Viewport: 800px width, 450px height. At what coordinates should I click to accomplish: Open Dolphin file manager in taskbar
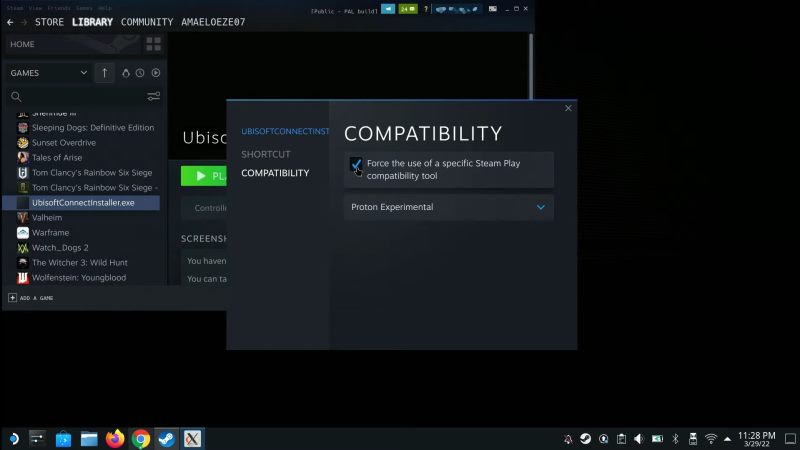click(89, 439)
